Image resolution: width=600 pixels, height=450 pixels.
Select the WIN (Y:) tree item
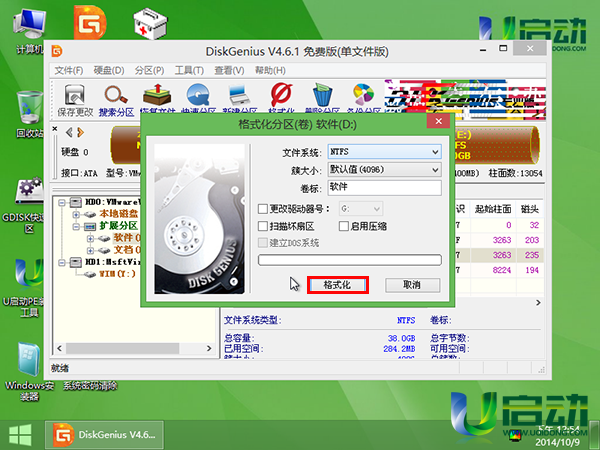click(x=118, y=274)
